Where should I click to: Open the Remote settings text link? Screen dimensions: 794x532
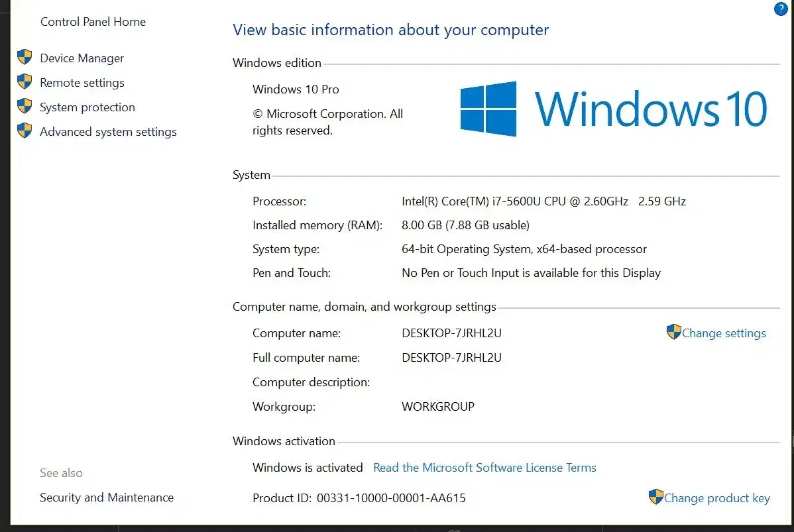82,83
